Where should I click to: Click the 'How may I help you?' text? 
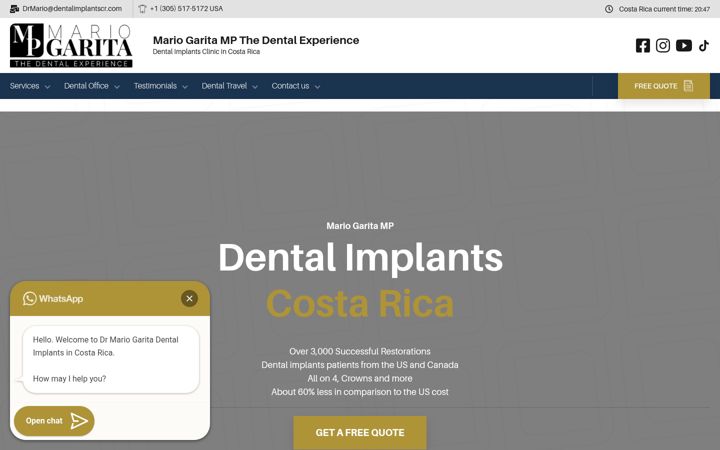point(69,379)
